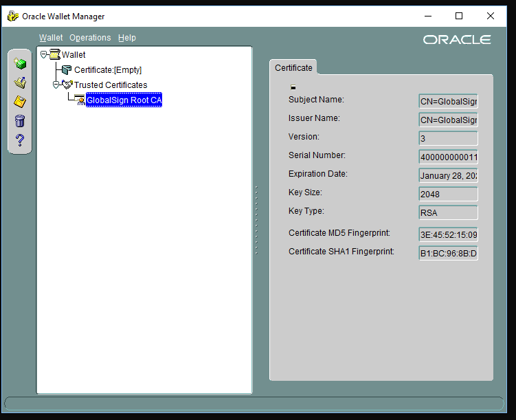Select GlobalSign Root CA tree entry
The height and width of the screenshot is (420, 516).
click(124, 100)
